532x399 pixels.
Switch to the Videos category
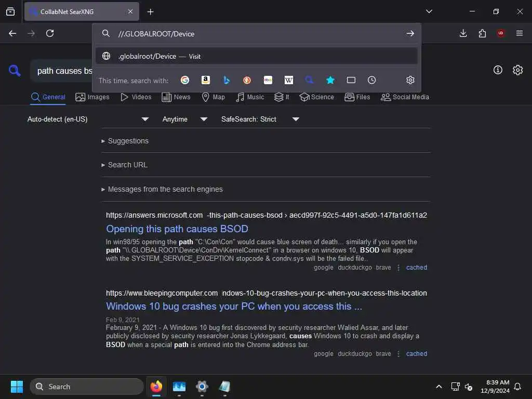pyautogui.click(x=136, y=97)
